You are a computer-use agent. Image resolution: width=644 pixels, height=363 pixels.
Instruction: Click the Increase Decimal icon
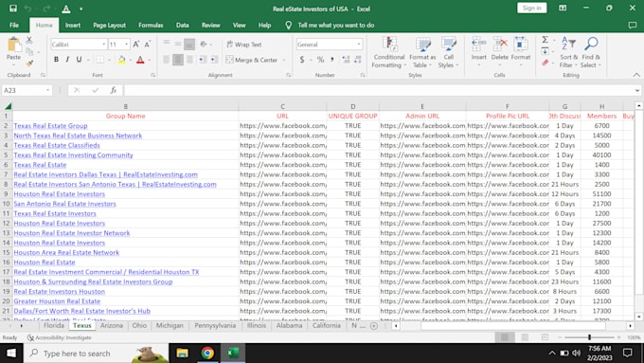click(346, 60)
